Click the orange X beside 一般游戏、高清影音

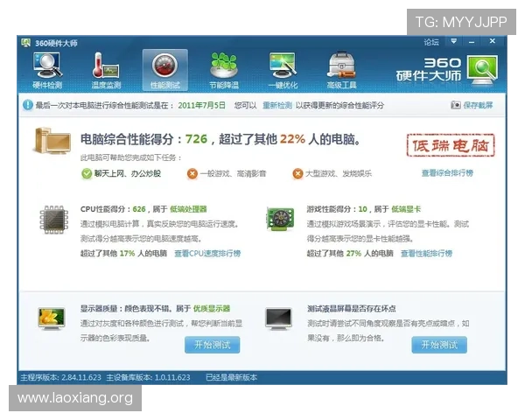click(192, 173)
